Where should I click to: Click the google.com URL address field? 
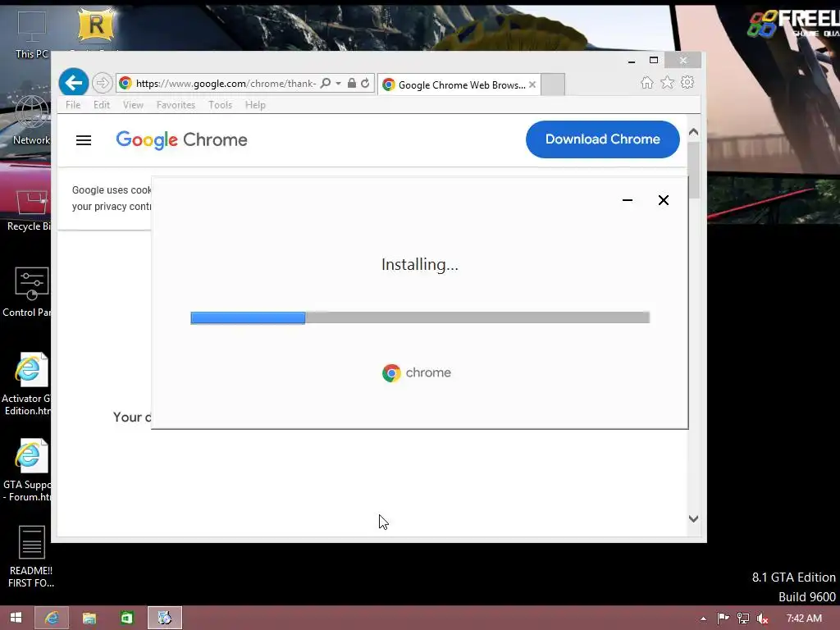pyautogui.click(x=226, y=84)
